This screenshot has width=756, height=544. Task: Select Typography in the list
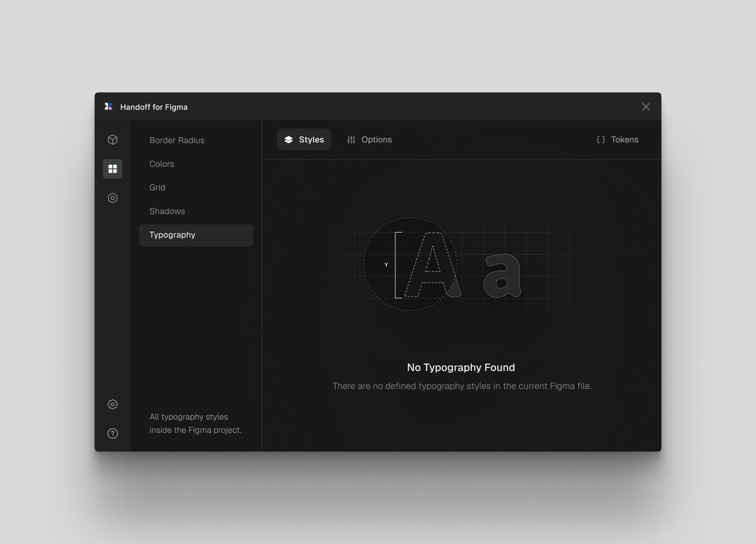coord(196,235)
